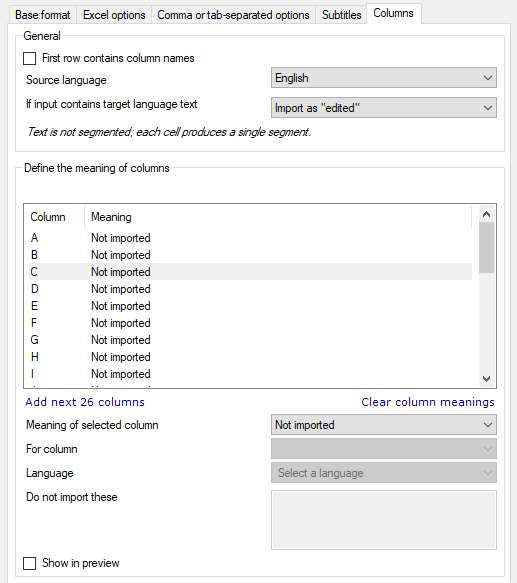Select column D row in list
The image size is (517, 583).
(250, 289)
